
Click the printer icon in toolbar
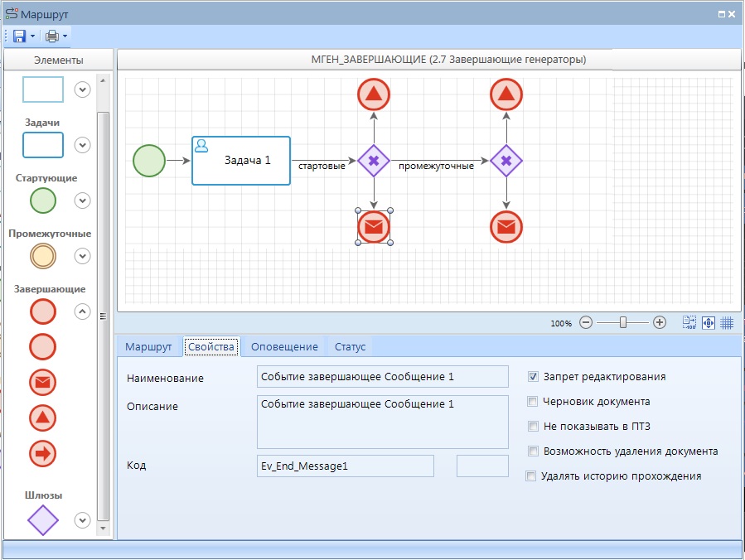(52, 36)
